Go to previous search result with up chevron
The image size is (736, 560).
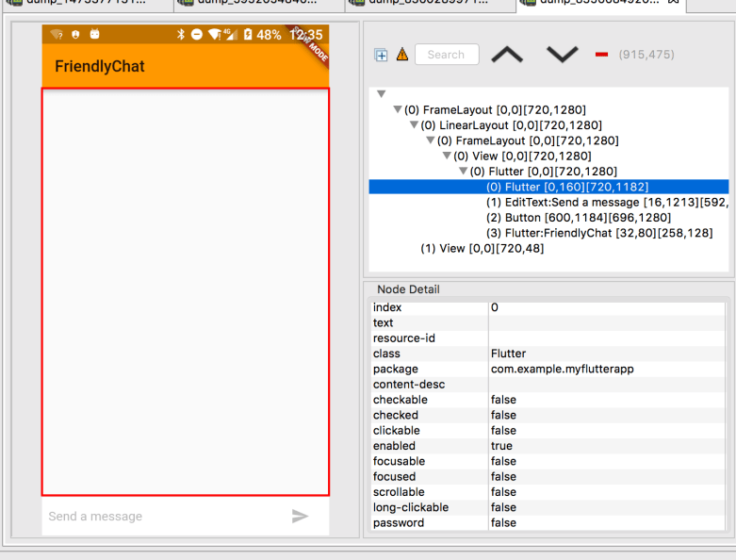pyautogui.click(x=507, y=55)
